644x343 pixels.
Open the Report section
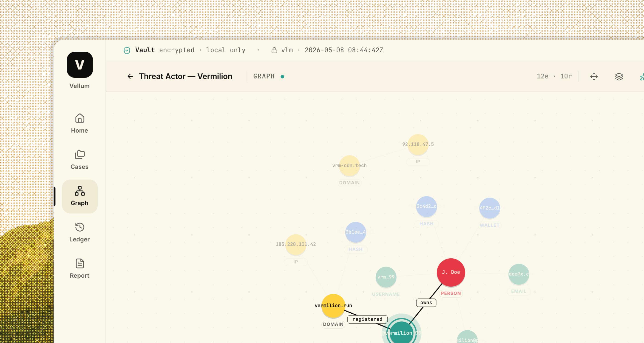coord(79,269)
